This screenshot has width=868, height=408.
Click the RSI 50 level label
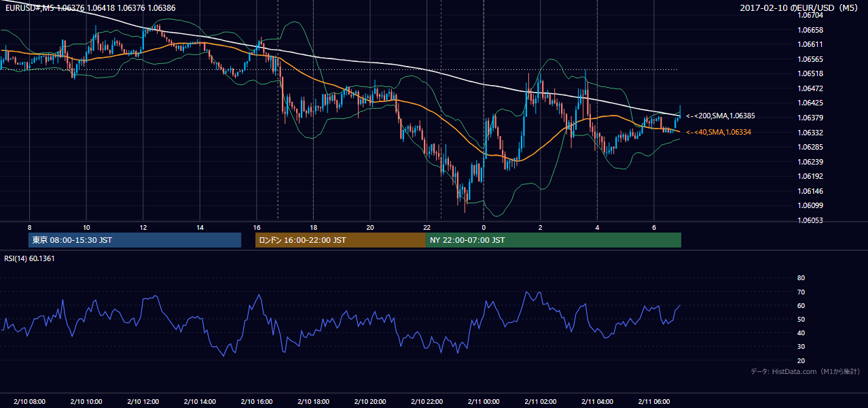tap(801, 319)
